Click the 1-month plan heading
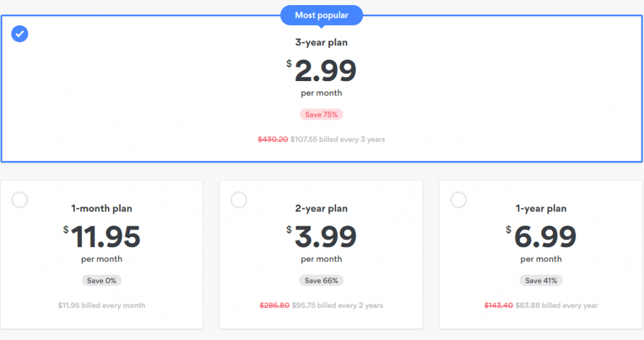 tap(101, 209)
